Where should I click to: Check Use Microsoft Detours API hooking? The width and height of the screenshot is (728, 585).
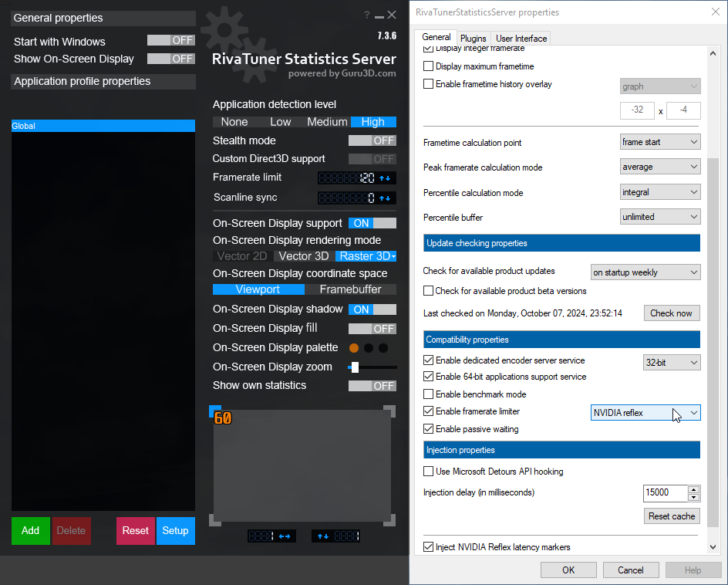pos(429,471)
